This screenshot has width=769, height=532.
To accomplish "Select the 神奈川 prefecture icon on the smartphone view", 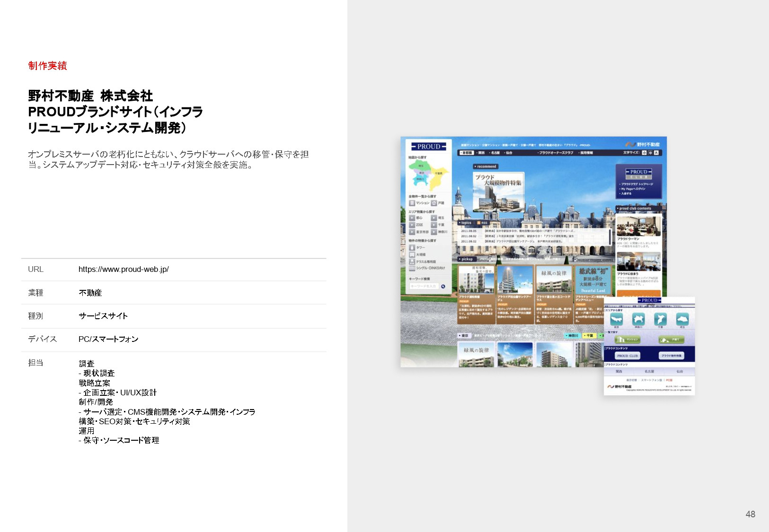I will (639, 319).
